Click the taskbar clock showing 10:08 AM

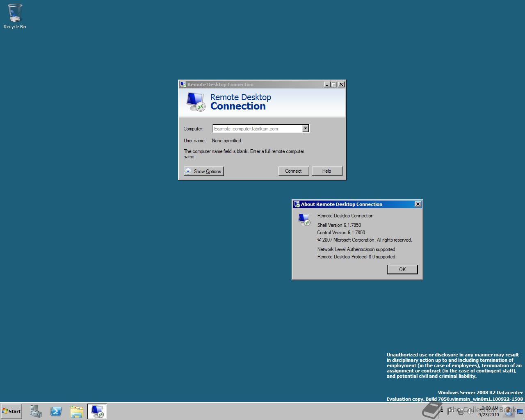[488, 411]
